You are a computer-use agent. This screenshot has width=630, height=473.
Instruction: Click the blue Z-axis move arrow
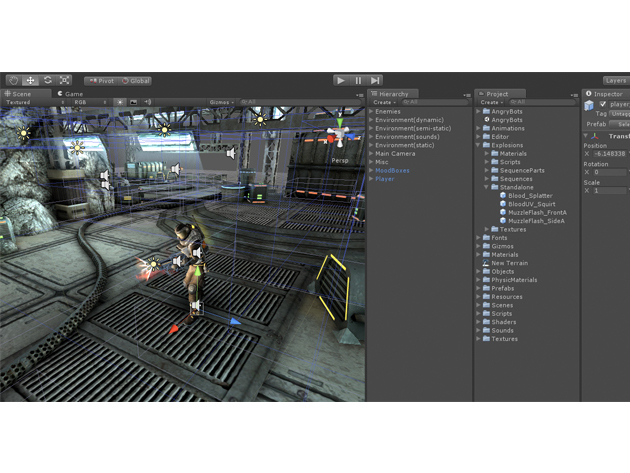(235, 321)
